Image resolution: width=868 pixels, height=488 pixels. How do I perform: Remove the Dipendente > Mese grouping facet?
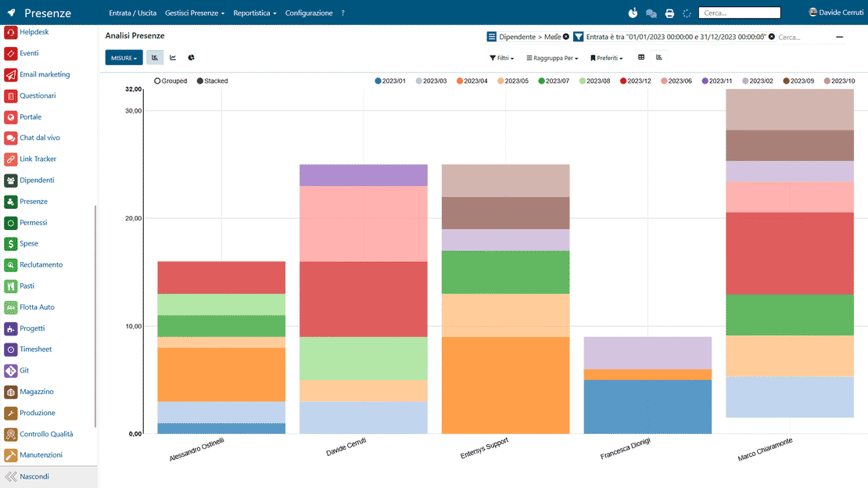565,37
